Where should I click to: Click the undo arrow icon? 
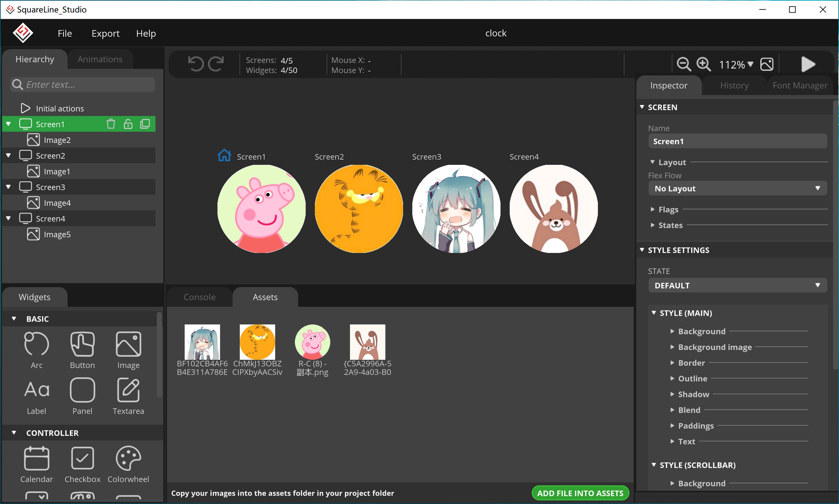[196, 64]
